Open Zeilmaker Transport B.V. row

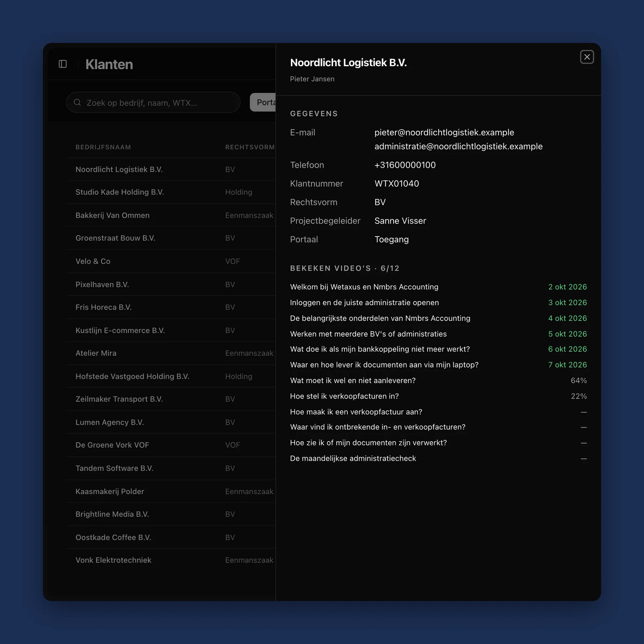pos(171,399)
